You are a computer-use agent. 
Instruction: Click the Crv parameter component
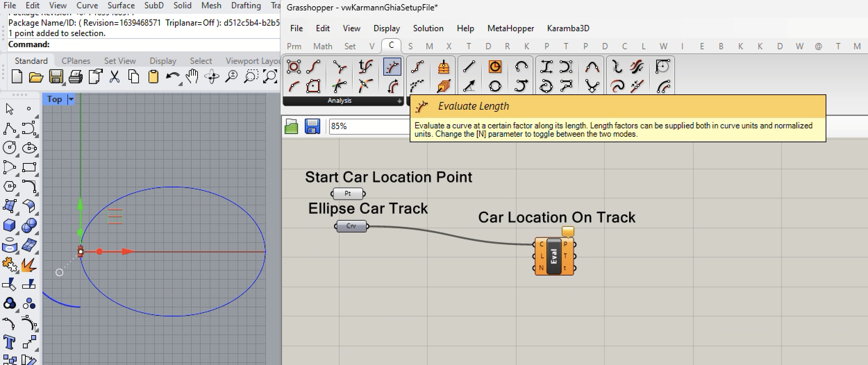coord(351,226)
